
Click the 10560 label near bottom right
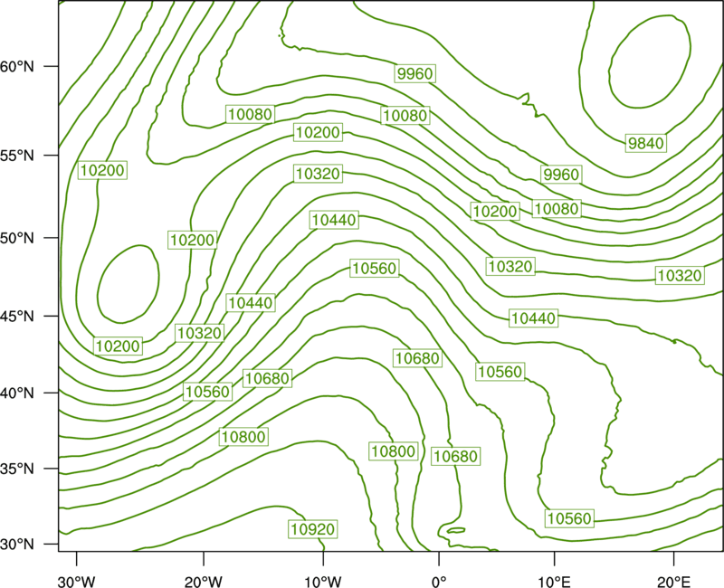click(569, 518)
